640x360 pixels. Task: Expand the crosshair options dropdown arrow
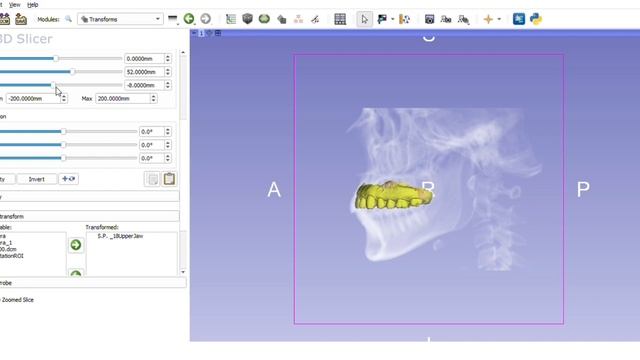point(499,19)
